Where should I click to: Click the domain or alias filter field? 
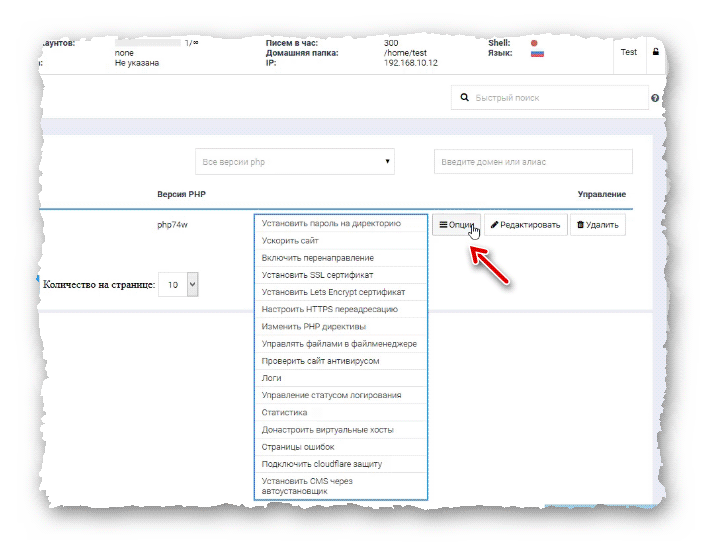(x=533, y=162)
